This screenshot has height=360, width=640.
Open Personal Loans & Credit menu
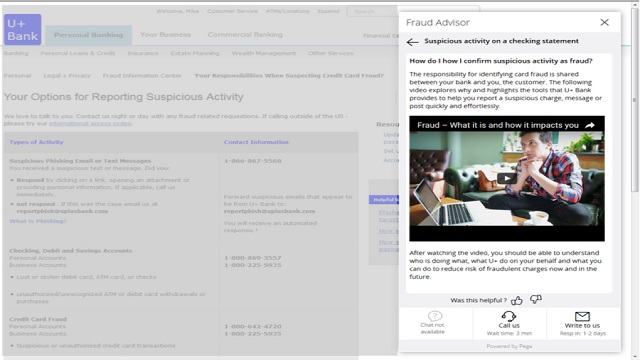78,53
